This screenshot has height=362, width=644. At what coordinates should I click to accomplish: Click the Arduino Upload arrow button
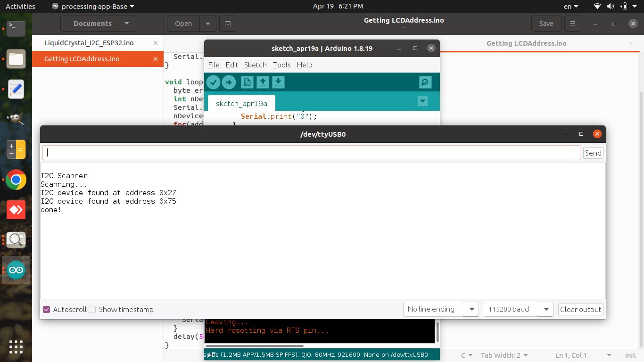(229, 82)
